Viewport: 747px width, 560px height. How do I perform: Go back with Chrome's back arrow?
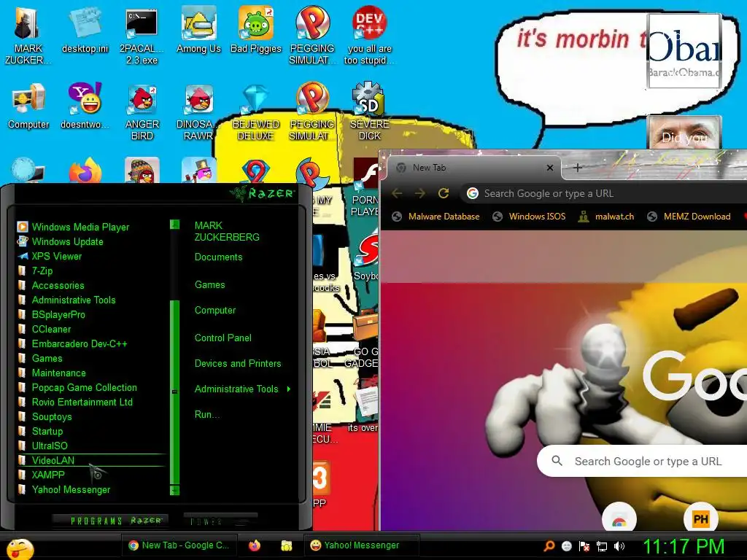[397, 193]
